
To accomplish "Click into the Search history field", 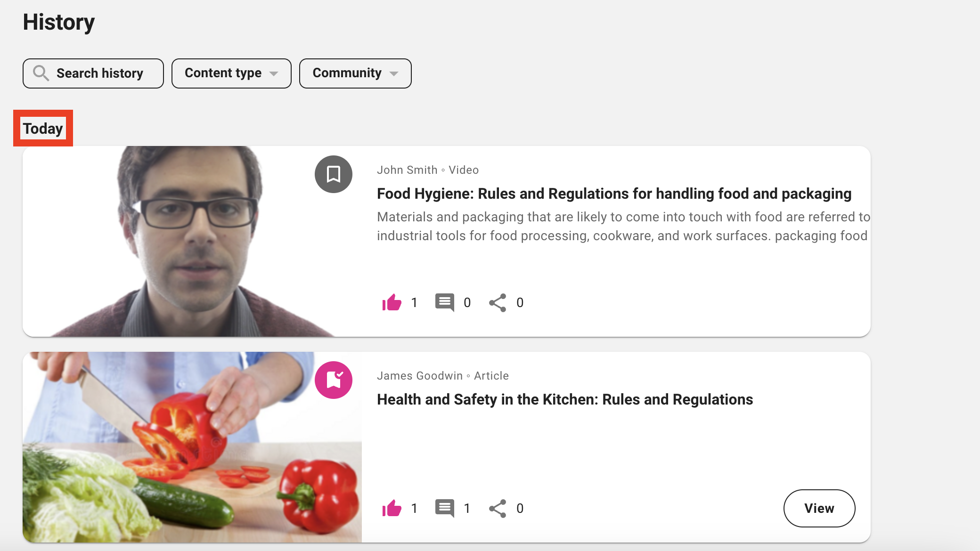I will (100, 73).
